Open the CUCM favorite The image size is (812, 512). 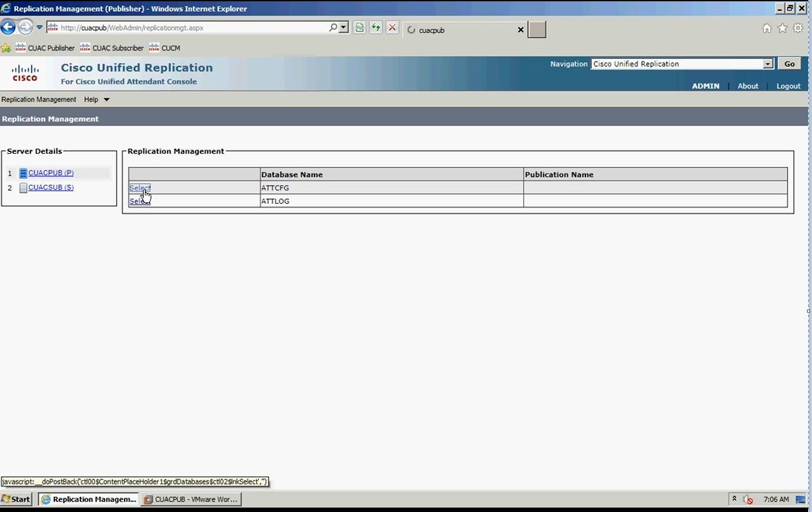(165, 47)
